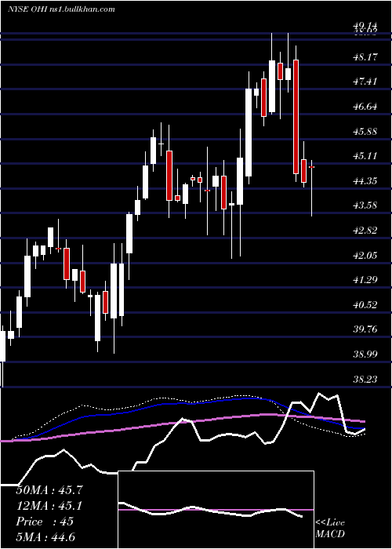Click the 45.11 price axis label
Image resolution: width=392 pixels, height=549 pixels.
tap(365, 156)
